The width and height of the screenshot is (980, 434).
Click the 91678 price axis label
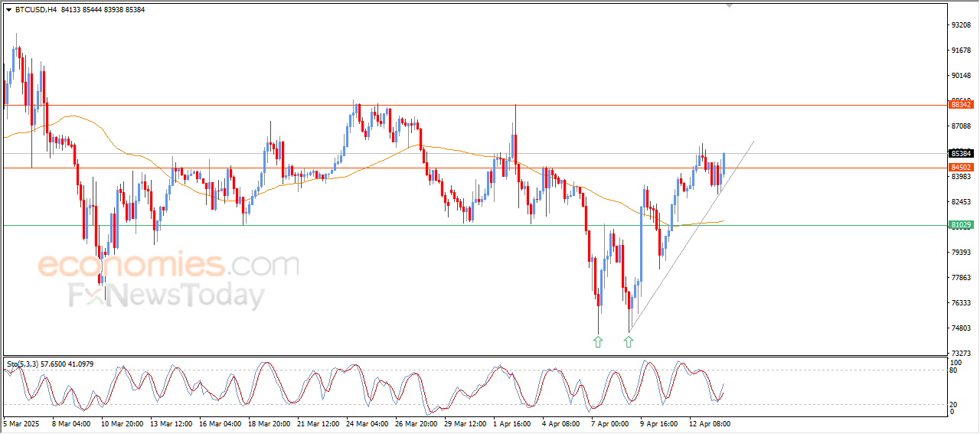coord(961,51)
